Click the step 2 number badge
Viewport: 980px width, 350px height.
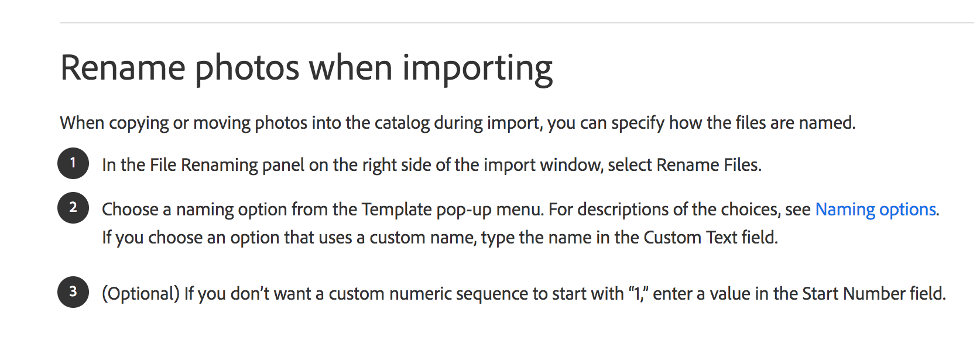[73, 208]
